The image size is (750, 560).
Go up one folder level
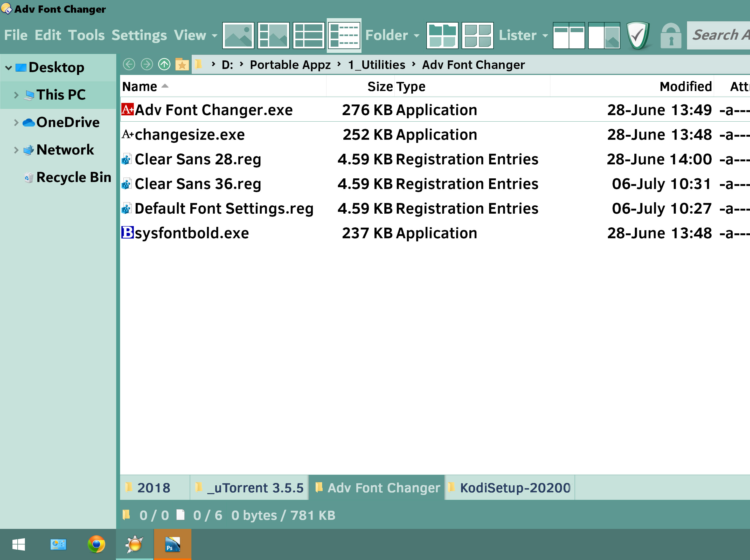tap(164, 64)
